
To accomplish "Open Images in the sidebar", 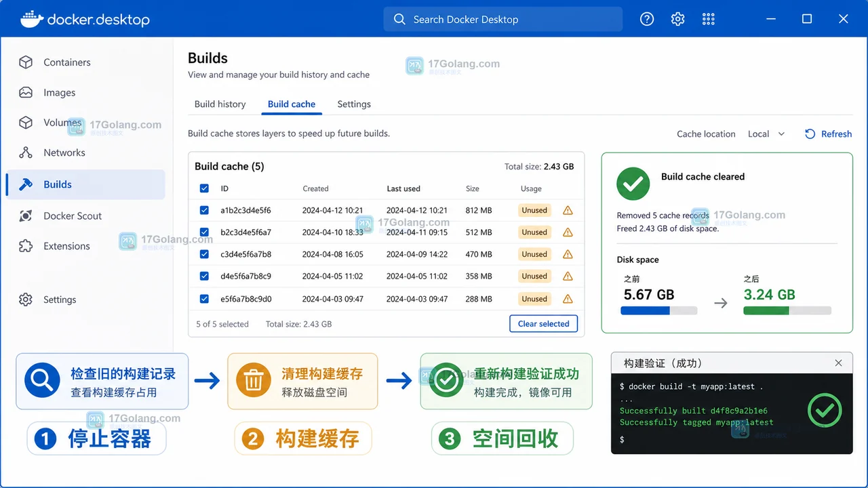I will coord(60,93).
